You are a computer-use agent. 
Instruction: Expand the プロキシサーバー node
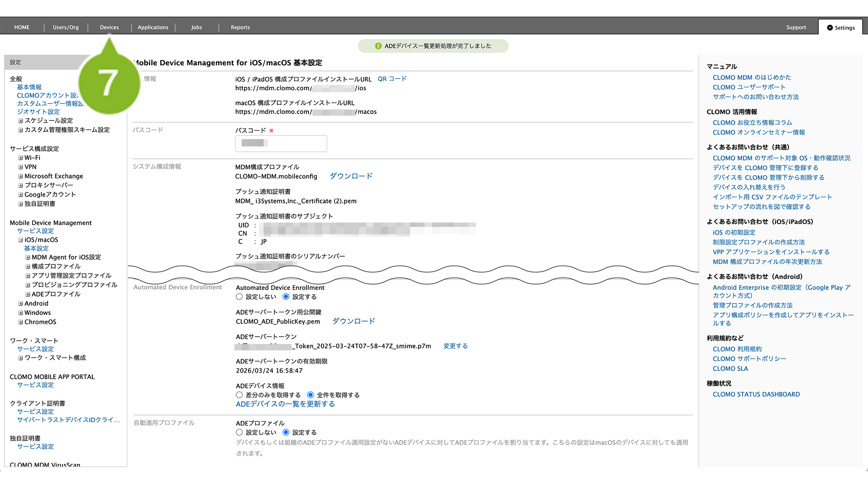[21, 185]
